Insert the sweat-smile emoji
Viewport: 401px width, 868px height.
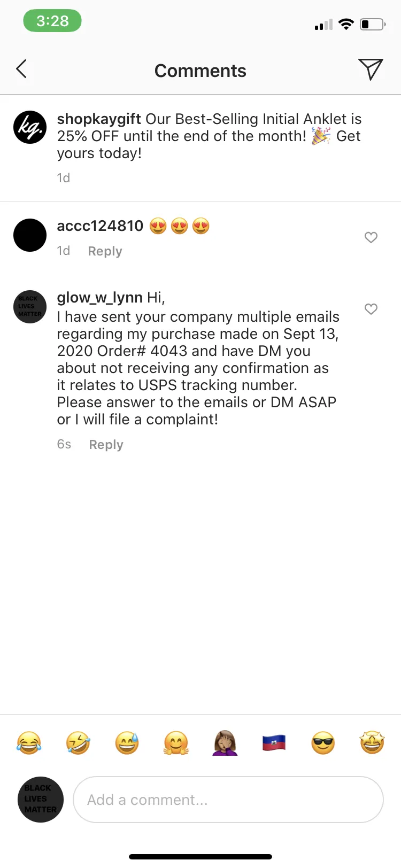pyautogui.click(x=127, y=743)
